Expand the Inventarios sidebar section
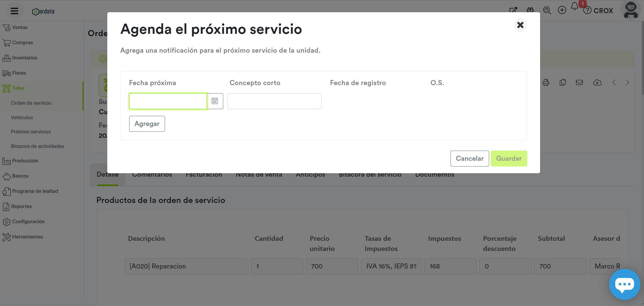Screen dimensions: 644x306 coord(25,58)
